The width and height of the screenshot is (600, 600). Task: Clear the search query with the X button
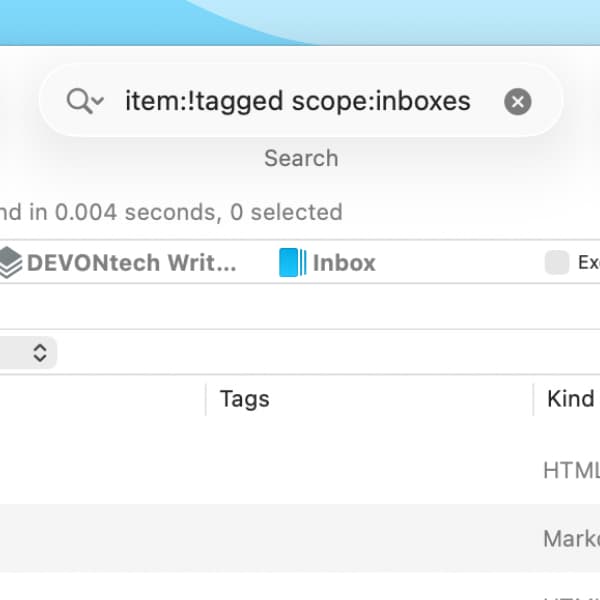click(x=517, y=101)
